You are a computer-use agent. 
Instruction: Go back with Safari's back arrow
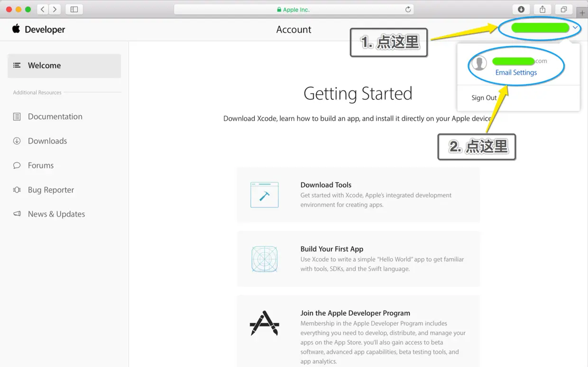pos(43,9)
